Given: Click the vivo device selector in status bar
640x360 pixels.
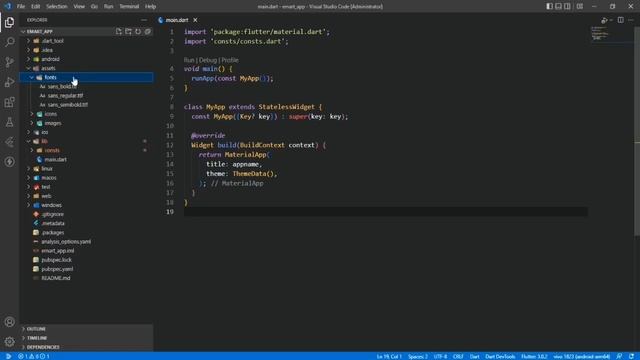Looking at the screenshot, I should pyautogui.click(x=581, y=356).
